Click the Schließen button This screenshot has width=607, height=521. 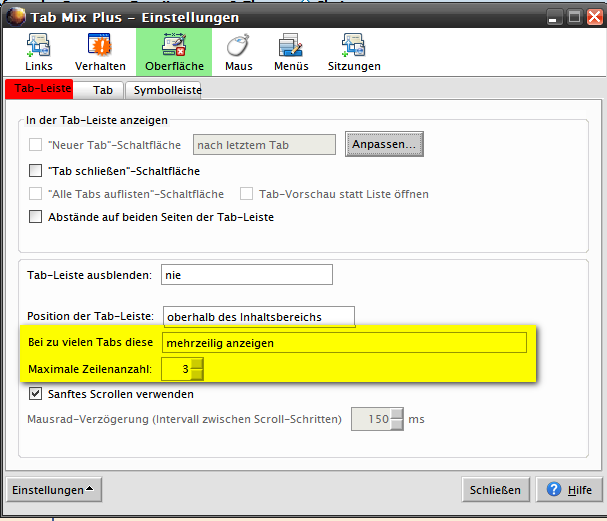point(496,490)
